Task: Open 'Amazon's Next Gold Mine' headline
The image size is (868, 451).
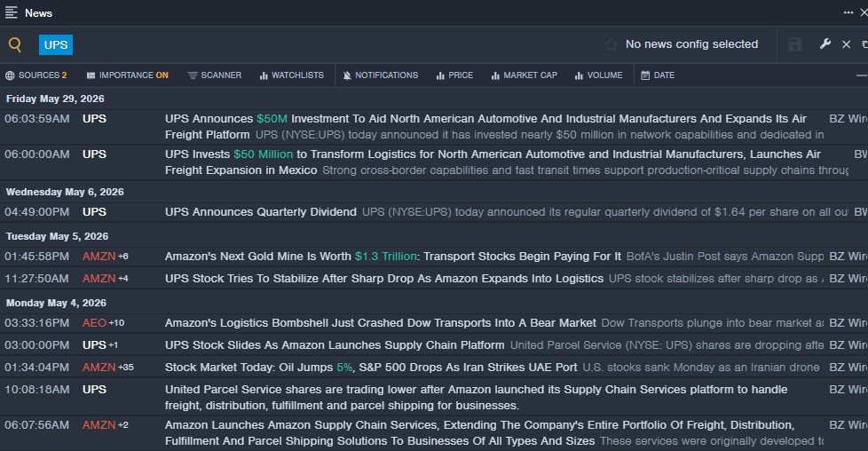Action: tap(393, 256)
